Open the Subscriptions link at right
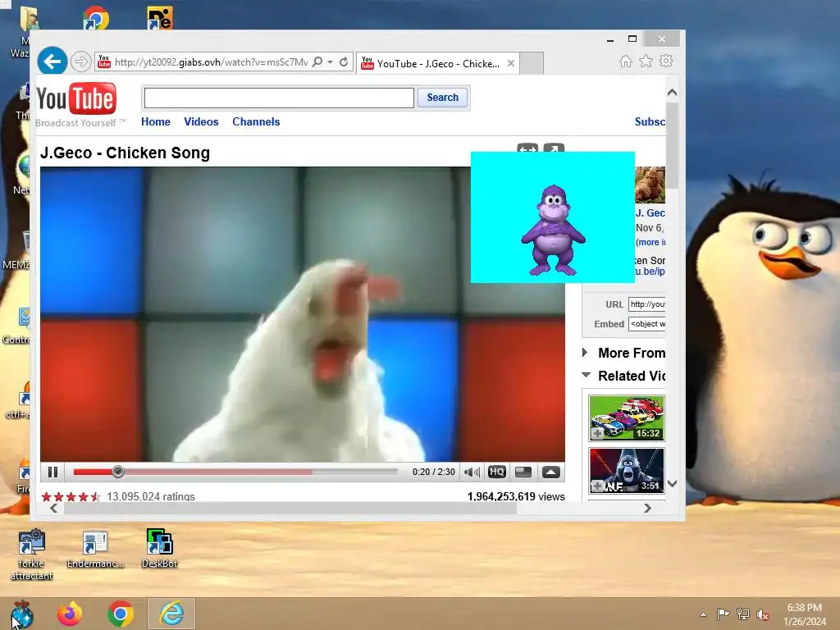 [x=650, y=121]
